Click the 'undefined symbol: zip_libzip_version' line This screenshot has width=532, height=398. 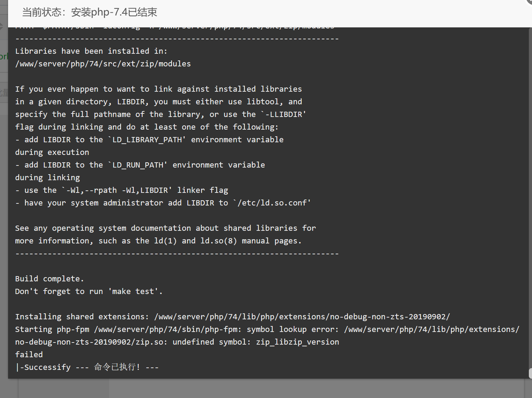[177, 342]
